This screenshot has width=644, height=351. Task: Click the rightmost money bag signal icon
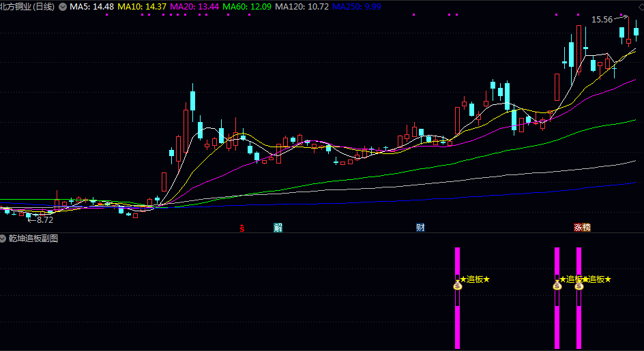coord(579,286)
